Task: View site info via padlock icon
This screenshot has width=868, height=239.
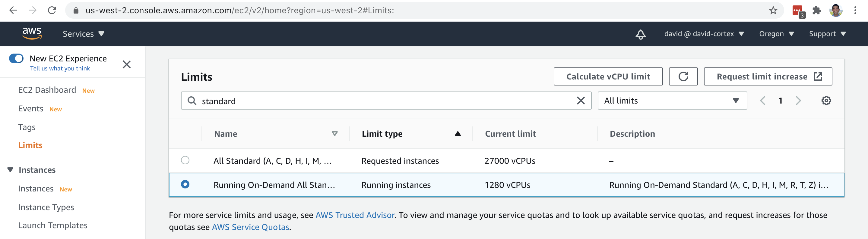Action: click(x=76, y=11)
